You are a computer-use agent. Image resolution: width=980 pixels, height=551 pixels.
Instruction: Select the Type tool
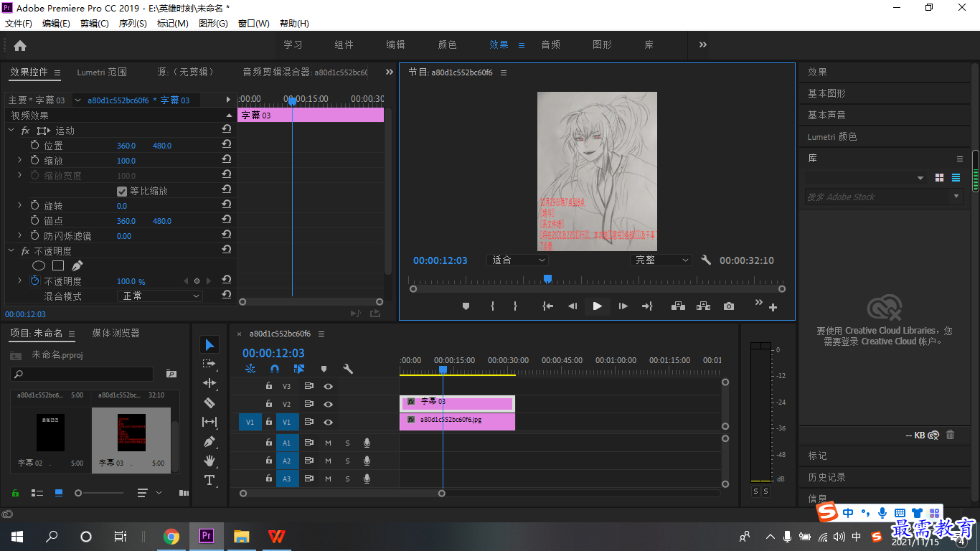click(209, 480)
